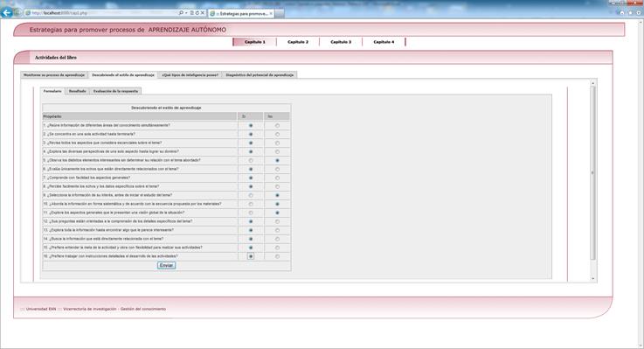Choose 'No' for question 1

click(277, 125)
